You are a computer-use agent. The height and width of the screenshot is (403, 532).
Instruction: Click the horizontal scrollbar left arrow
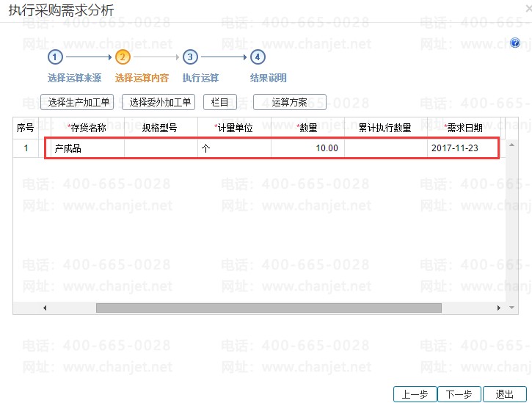point(45,308)
